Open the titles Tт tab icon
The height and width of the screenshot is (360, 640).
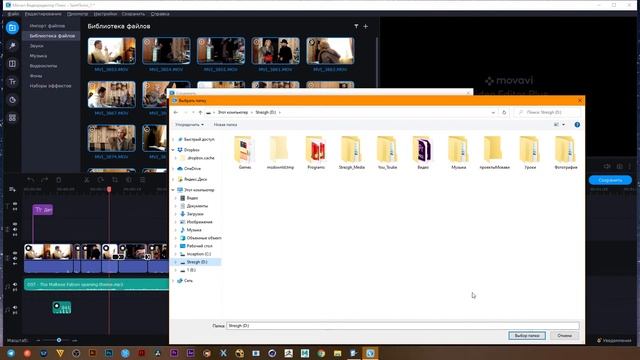tap(12, 82)
